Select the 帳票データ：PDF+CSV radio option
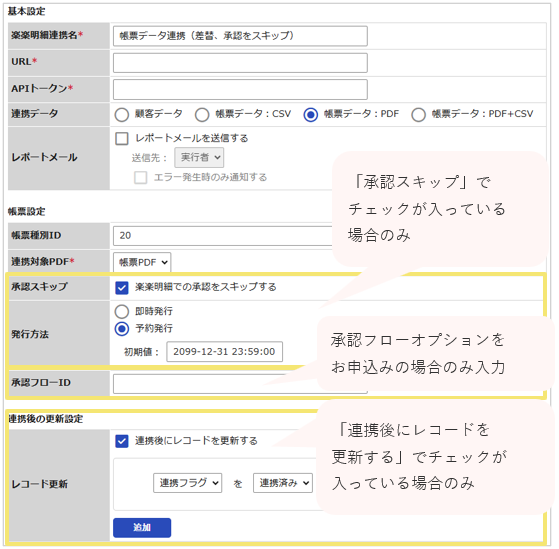 click(418, 115)
